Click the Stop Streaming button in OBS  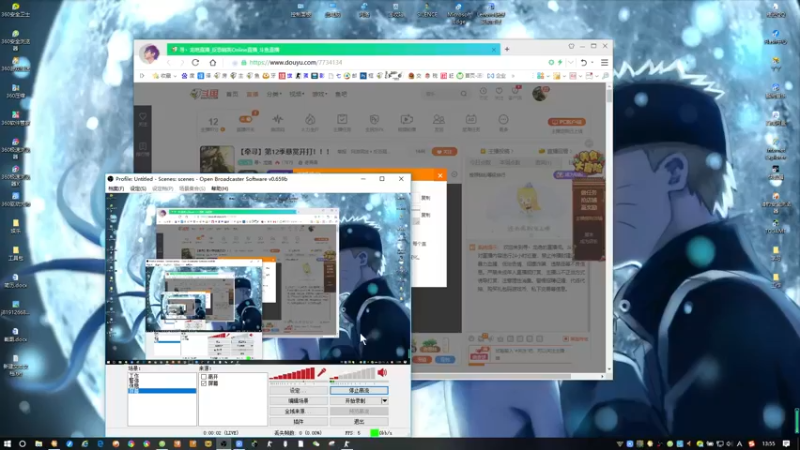pyautogui.click(x=359, y=390)
